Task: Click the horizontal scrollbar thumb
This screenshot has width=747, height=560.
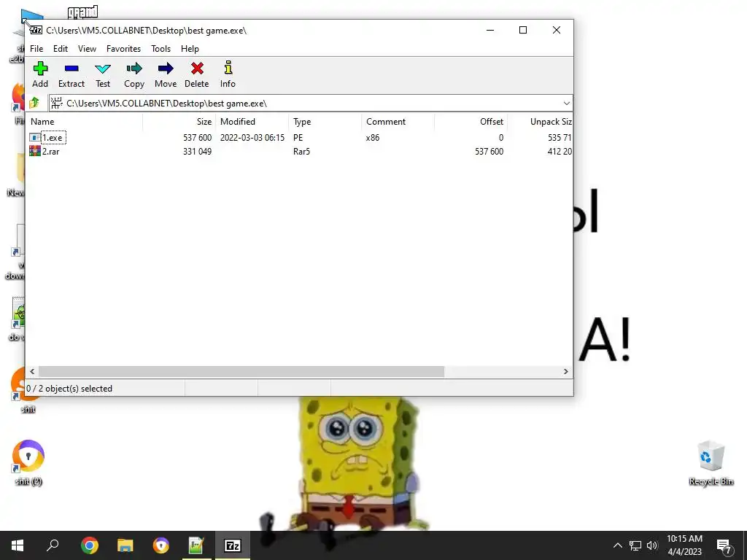Action: click(241, 371)
